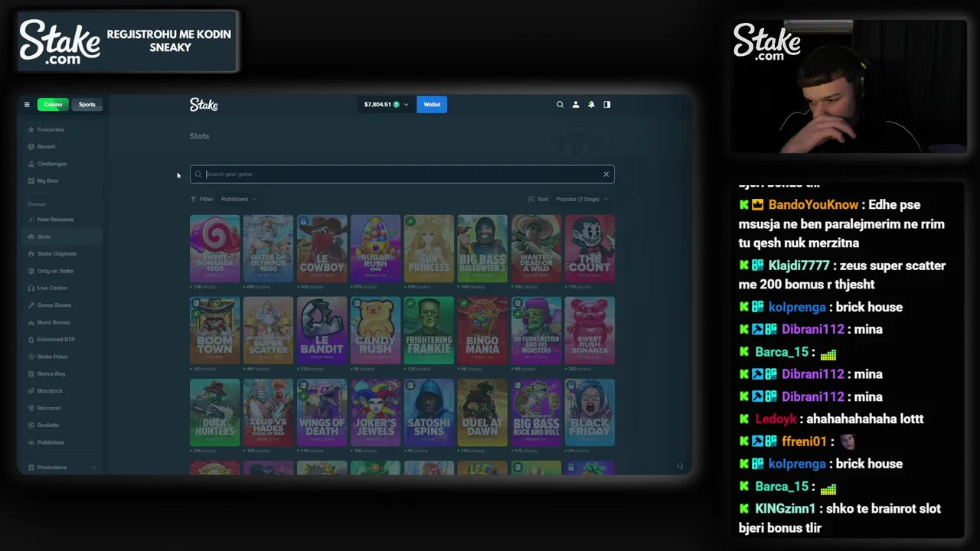Open the Big Bass Halloween 3 game
980x551 pixels.
click(x=482, y=249)
